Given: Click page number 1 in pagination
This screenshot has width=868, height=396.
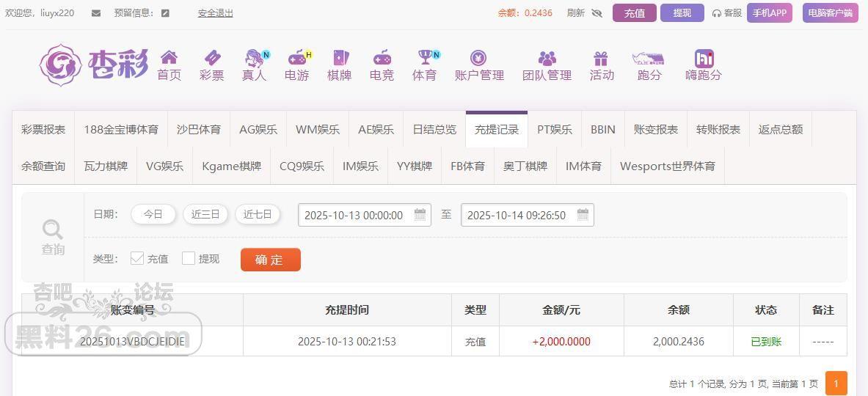Looking at the screenshot, I should tap(836, 384).
